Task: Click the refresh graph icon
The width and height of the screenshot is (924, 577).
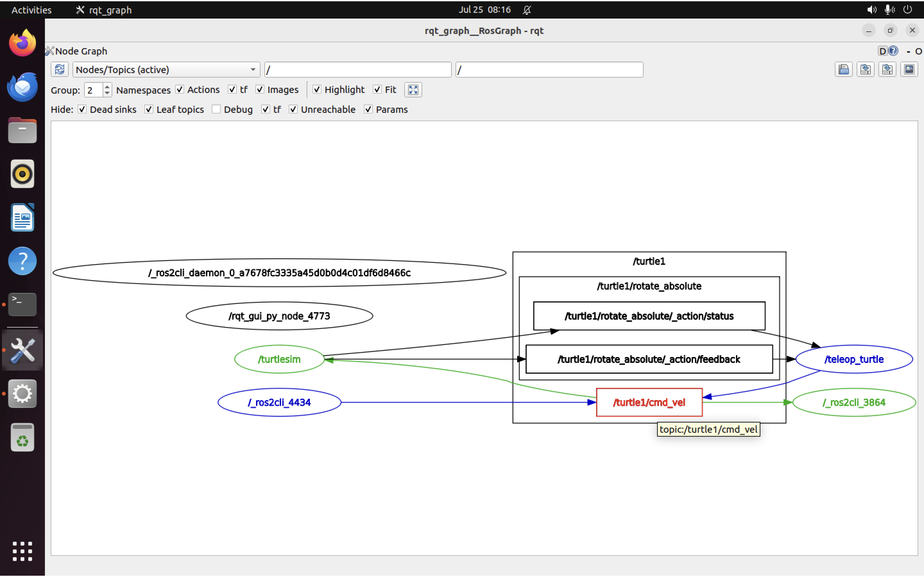Action: click(60, 70)
